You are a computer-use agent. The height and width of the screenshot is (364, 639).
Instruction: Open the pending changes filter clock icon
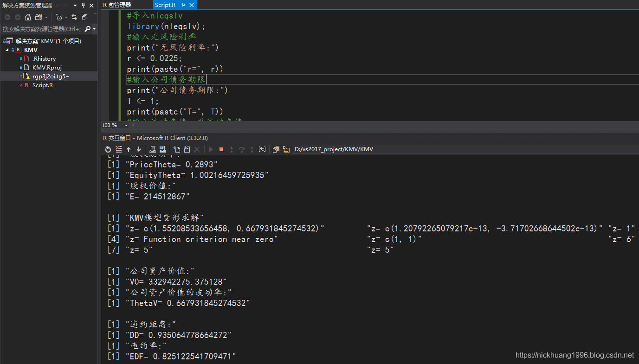coord(59,17)
